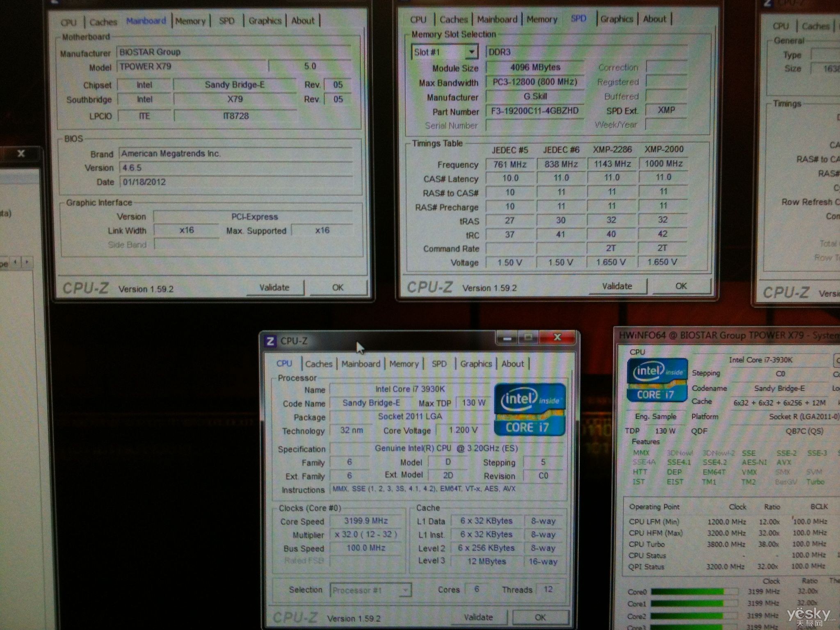Image resolution: width=840 pixels, height=630 pixels.
Task: Click the '1143 MHz' frequency cell
Action: [x=612, y=164]
